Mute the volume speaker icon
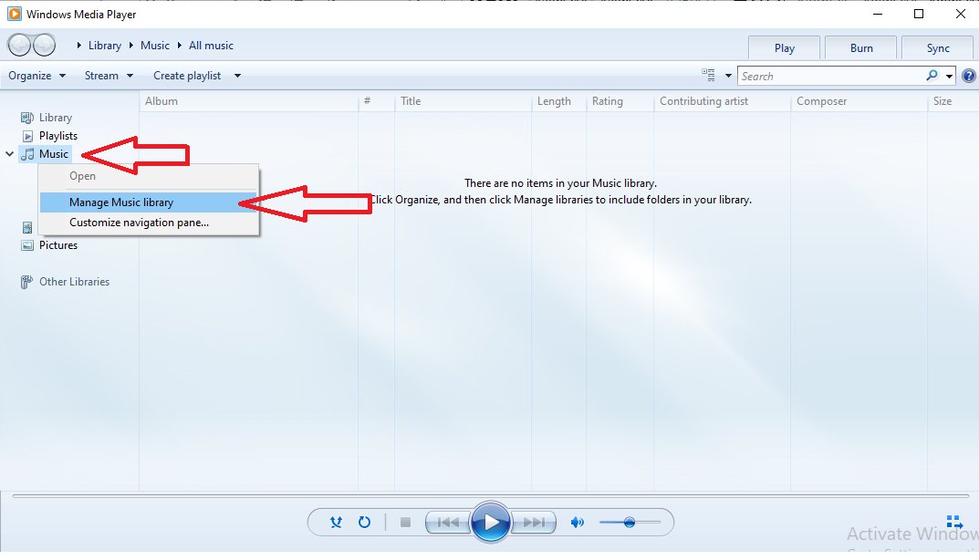Viewport: 979px width, 560px height. click(577, 523)
